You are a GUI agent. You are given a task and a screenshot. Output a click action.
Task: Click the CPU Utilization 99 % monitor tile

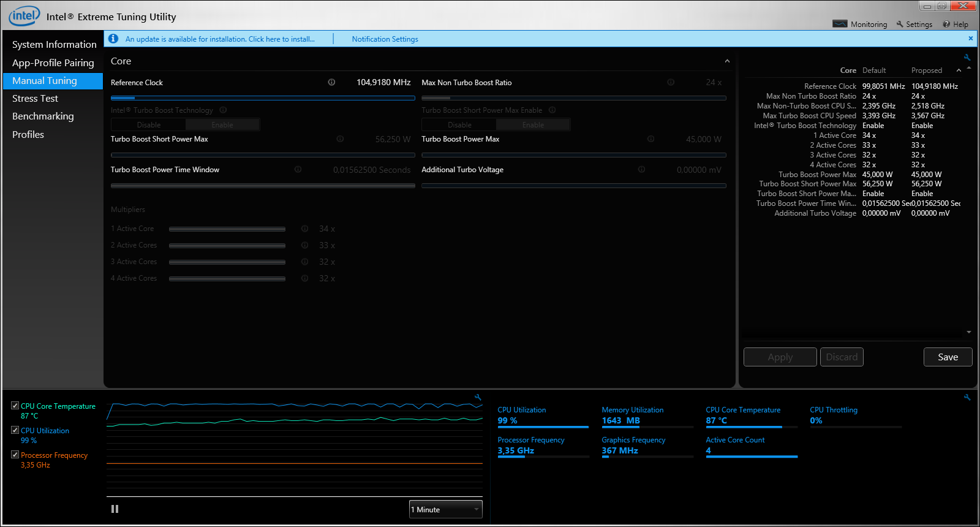pos(543,416)
